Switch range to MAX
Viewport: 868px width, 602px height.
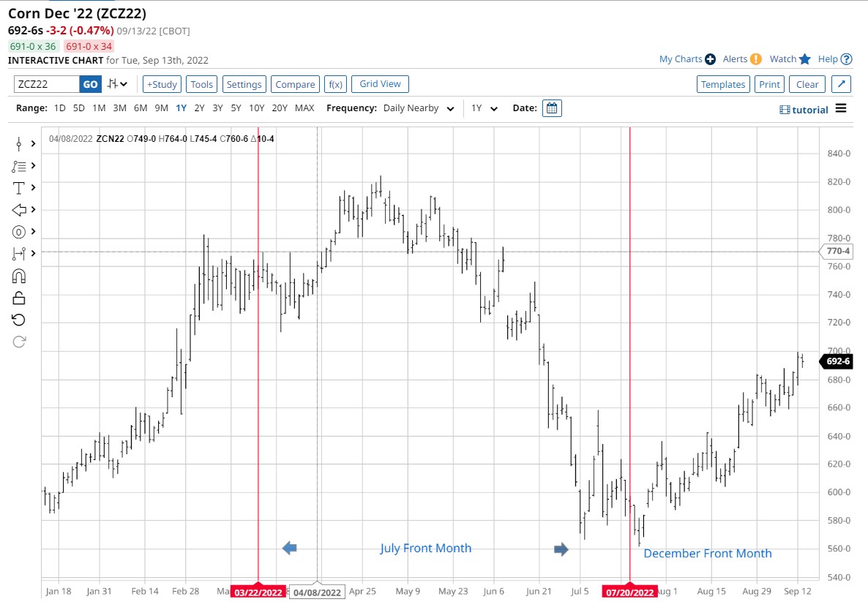(304, 108)
